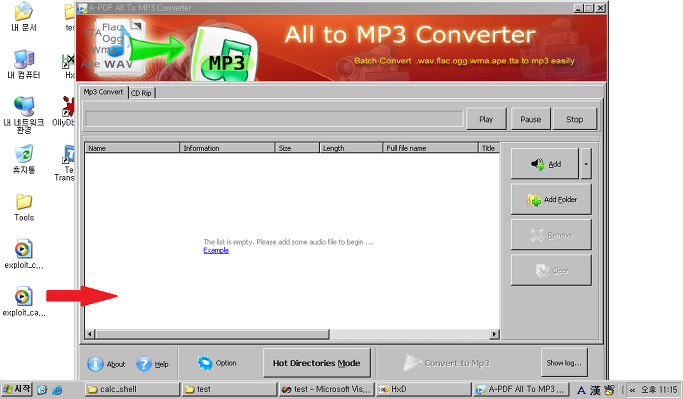Click Convert to Mp3 button

coord(446,363)
